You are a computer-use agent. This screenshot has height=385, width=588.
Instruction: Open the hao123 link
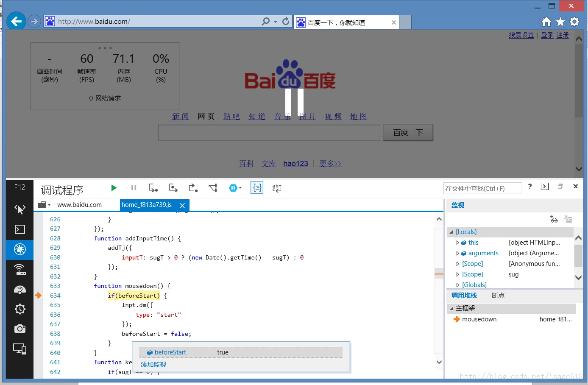point(295,164)
